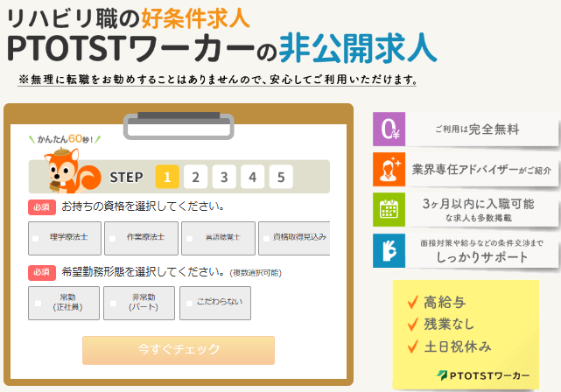This screenshot has height=392, width=561.
Task: Click しっかりサポート banner text
Action: click(x=482, y=257)
